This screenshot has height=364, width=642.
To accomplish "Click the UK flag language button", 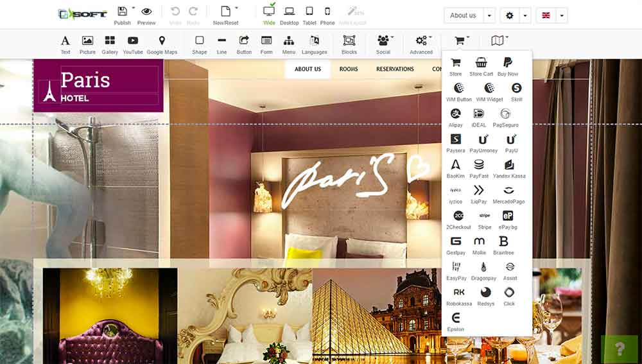I will [x=546, y=15].
